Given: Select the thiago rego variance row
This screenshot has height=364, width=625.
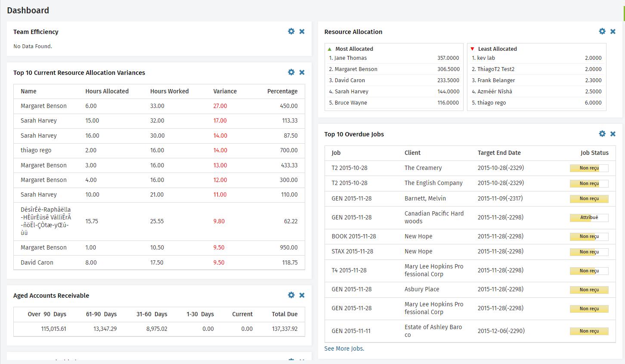Looking at the screenshot, I should [37, 150].
